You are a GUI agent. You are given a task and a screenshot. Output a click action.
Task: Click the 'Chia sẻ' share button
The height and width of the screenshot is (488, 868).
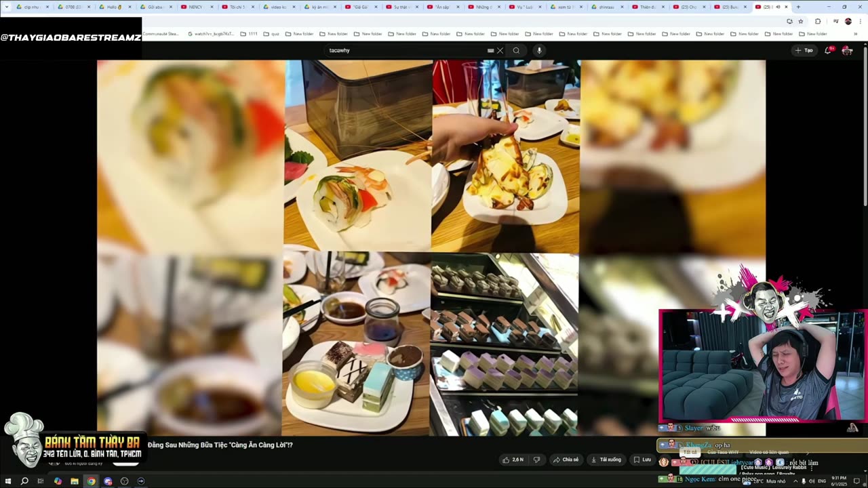[566, 460]
